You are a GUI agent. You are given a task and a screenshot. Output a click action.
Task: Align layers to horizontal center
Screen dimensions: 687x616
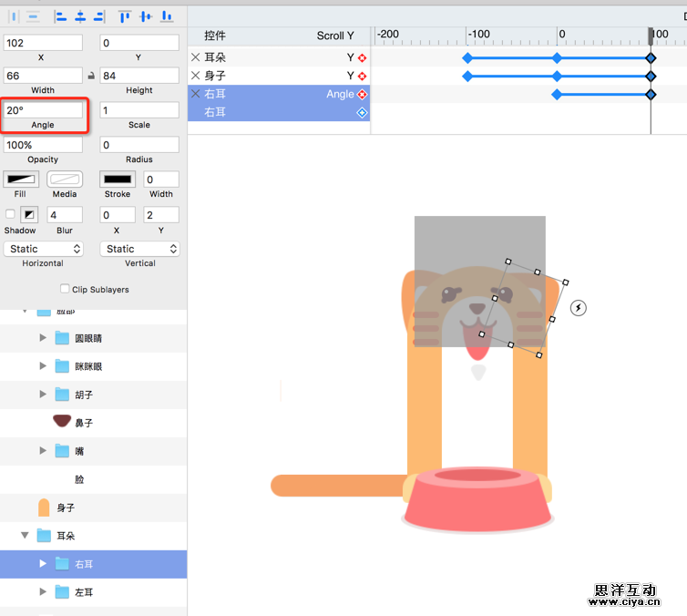tap(80, 17)
